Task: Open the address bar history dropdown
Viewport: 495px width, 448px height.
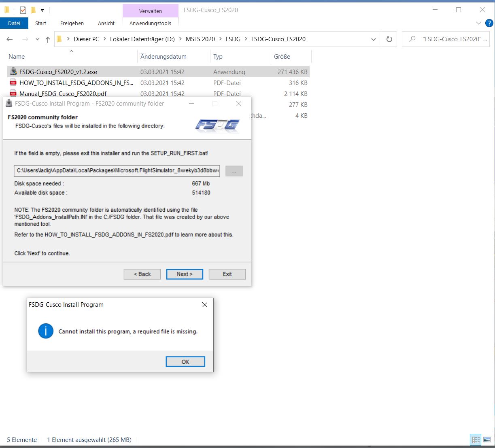Action: pyautogui.click(x=373, y=39)
